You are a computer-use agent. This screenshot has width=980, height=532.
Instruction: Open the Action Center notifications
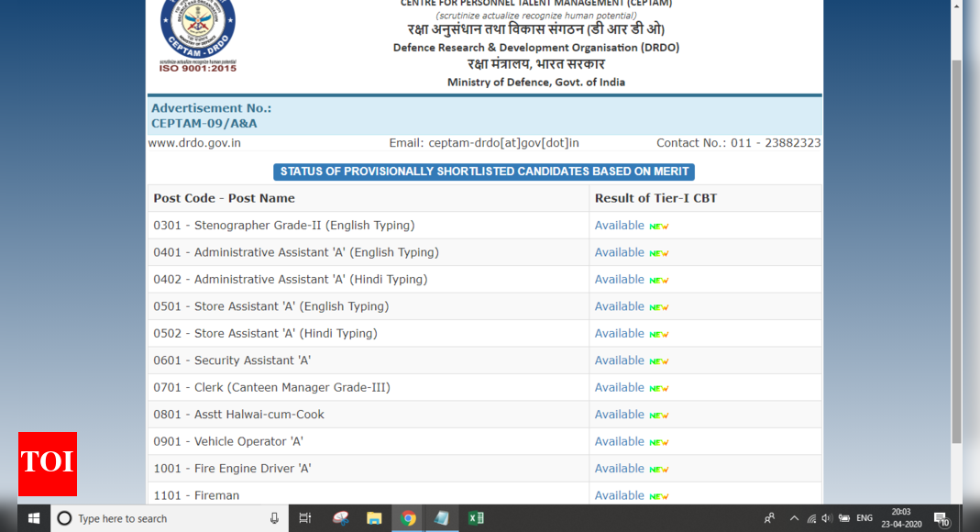coord(940,518)
